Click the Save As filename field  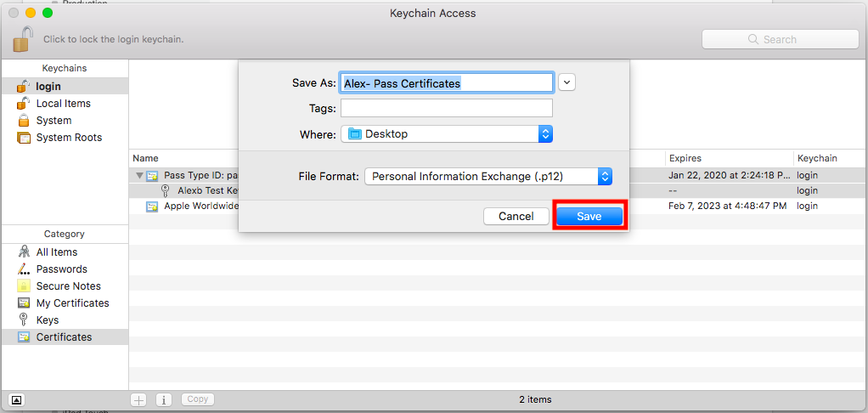coord(447,83)
